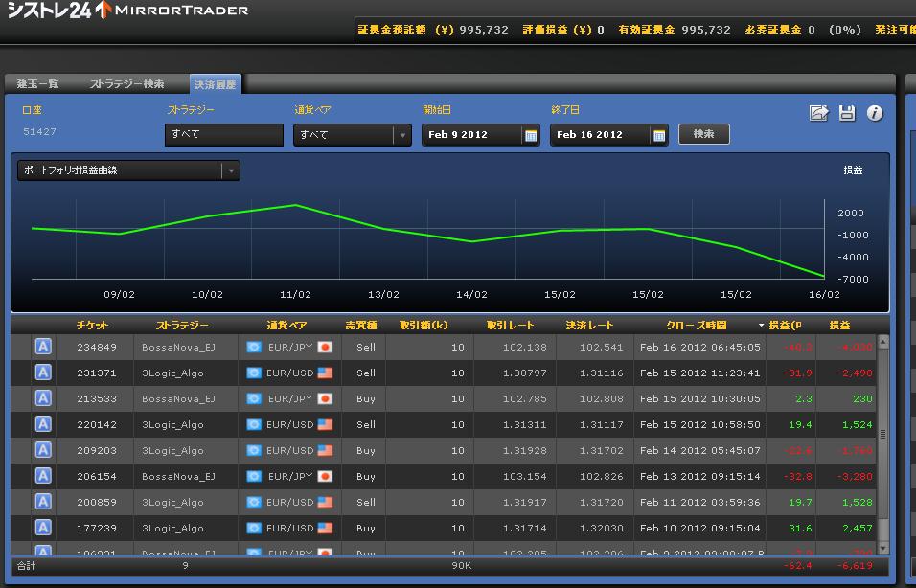The width and height of the screenshot is (916, 588).
Task: Click the A icon for ticket 177239
Action: 42,528
